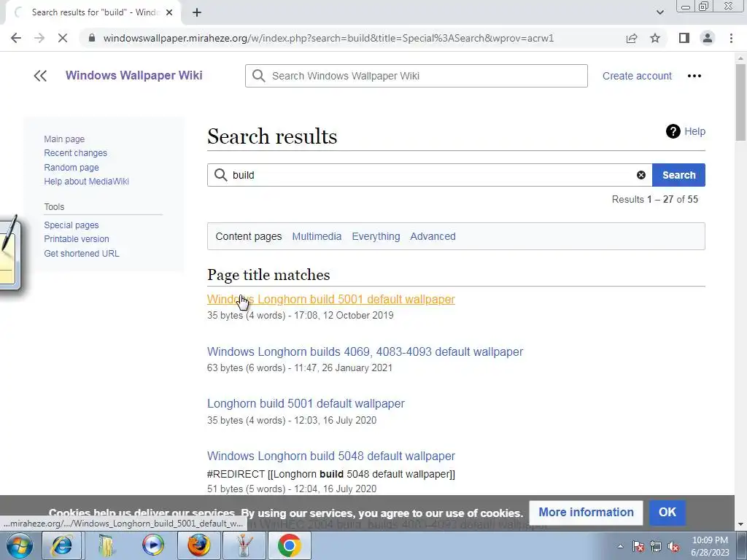Viewport: 747px width, 560px height.
Task: Open the paint brushes taskbar app
Action: click(x=244, y=545)
